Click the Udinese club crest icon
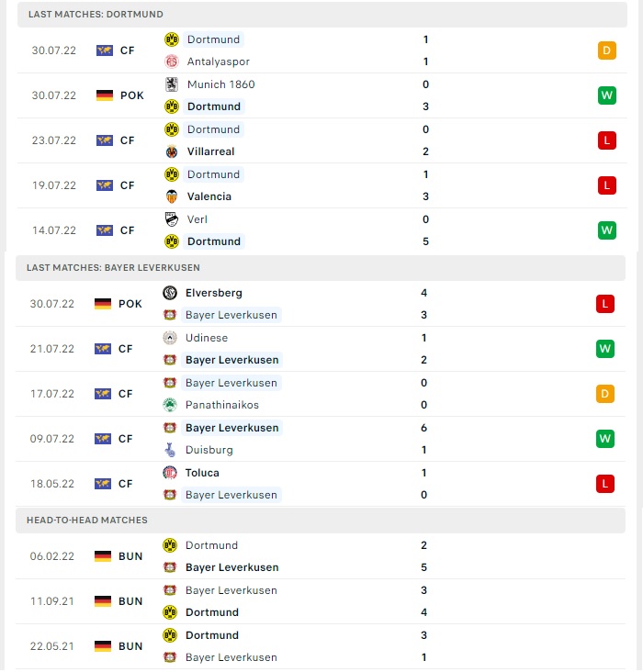 click(x=170, y=338)
